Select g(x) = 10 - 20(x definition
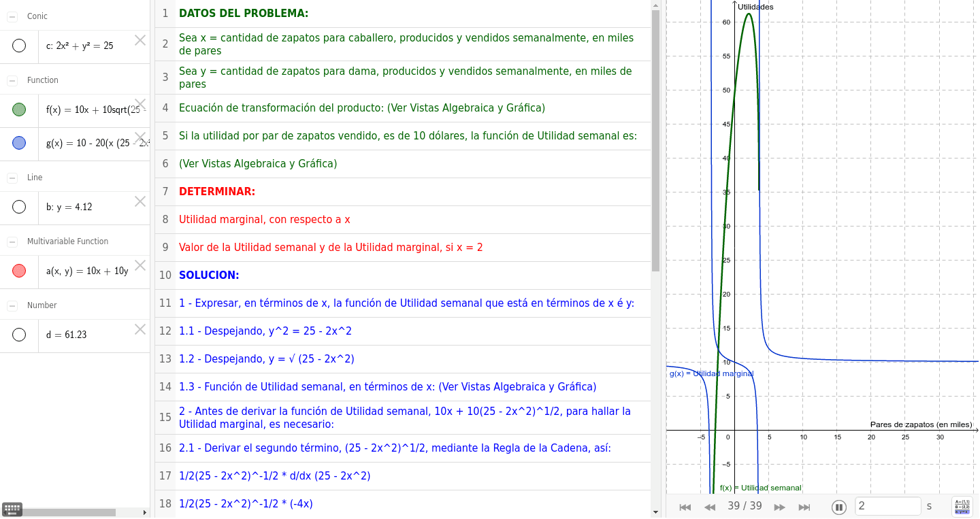 [97, 143]
